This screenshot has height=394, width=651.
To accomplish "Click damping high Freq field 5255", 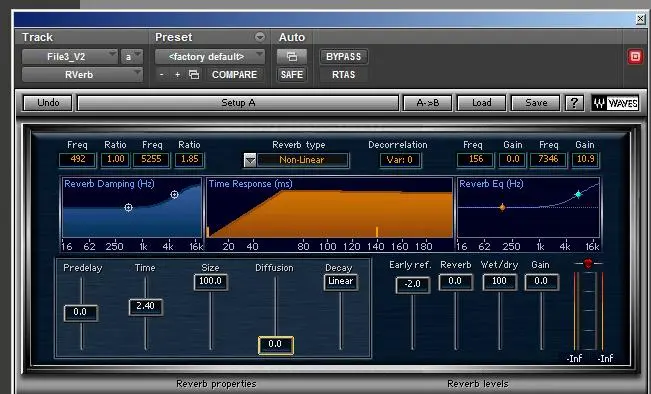I will 151,160.
